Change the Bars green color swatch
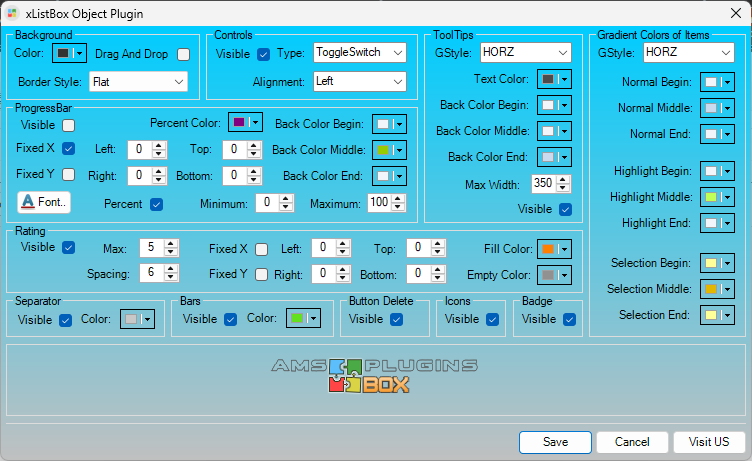Viewport: 752px width, 461px height. 302,319
